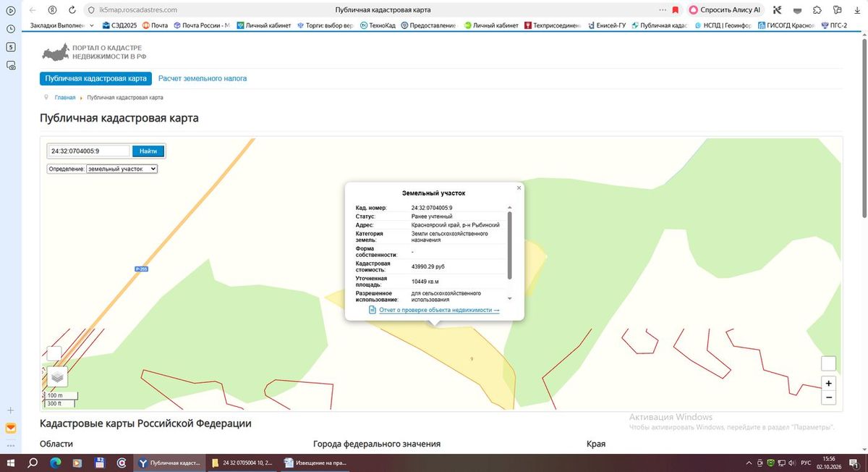Switch to Расчет земельного налога tab
Screen dimensions: 868x472
click(203, 78)
